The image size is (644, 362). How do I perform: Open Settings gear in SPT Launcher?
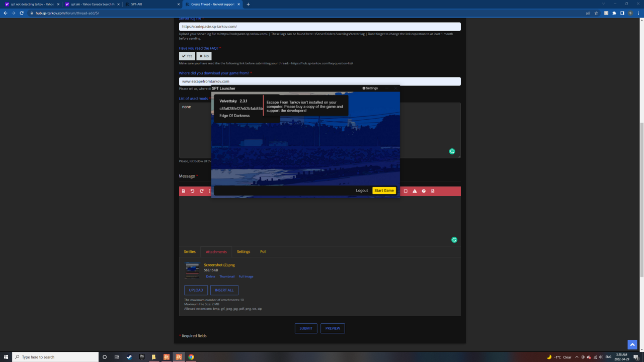click(370, 88)
